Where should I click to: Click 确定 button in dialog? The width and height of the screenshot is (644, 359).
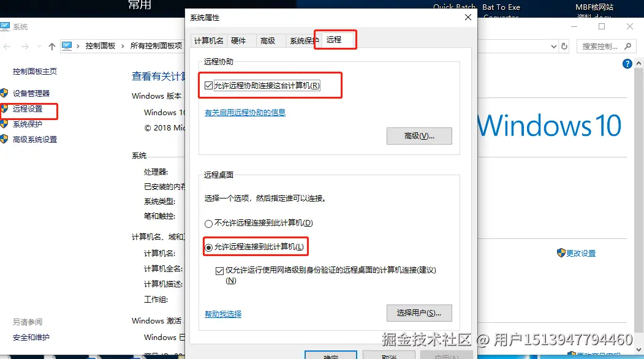[x=331, y=355]
